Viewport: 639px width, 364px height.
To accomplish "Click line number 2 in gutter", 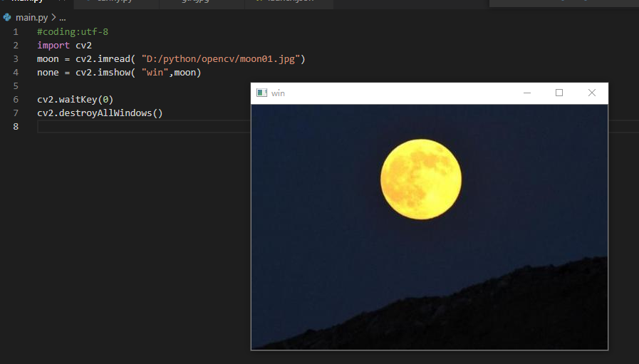I will tap(16, 46).
